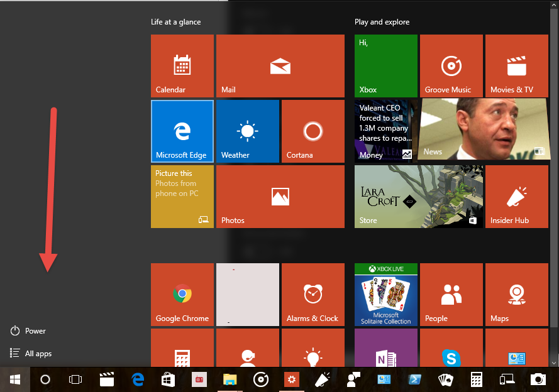The height and width of the screenshot is (392, 559).
Task: Open Solitaire cards icon on taskbar
Action: [x=446, y=379]
